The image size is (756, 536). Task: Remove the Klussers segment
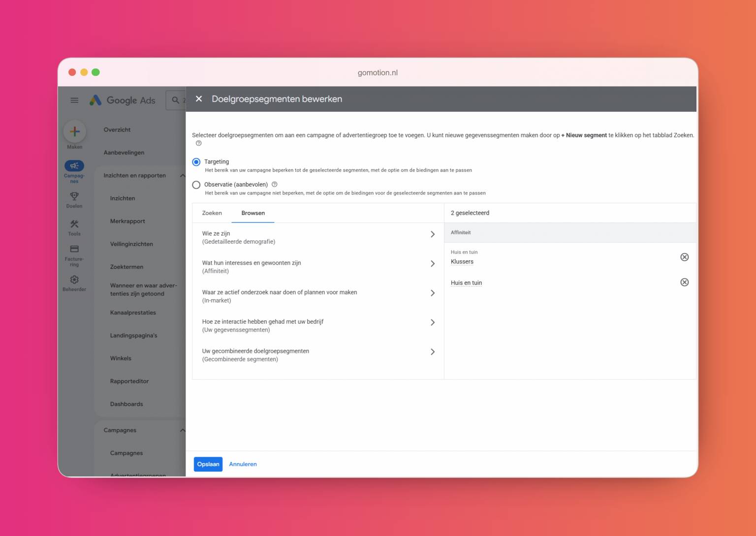click(684, 257)
